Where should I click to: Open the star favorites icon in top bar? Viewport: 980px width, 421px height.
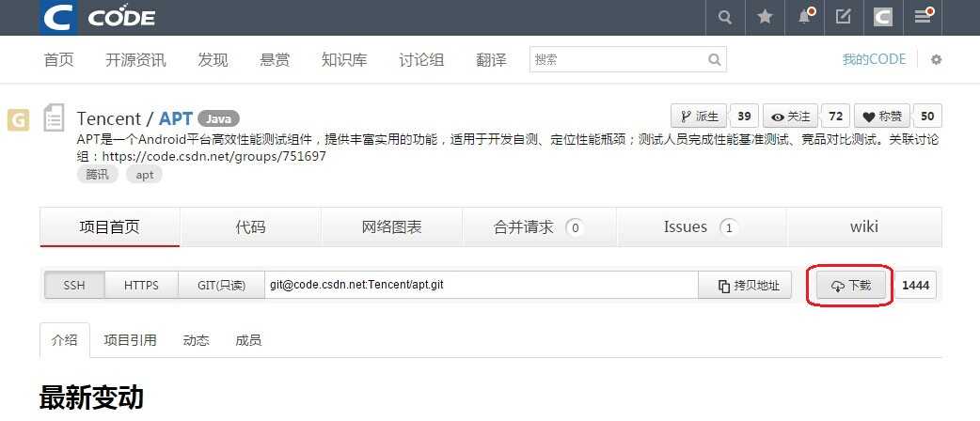[765, 18]
